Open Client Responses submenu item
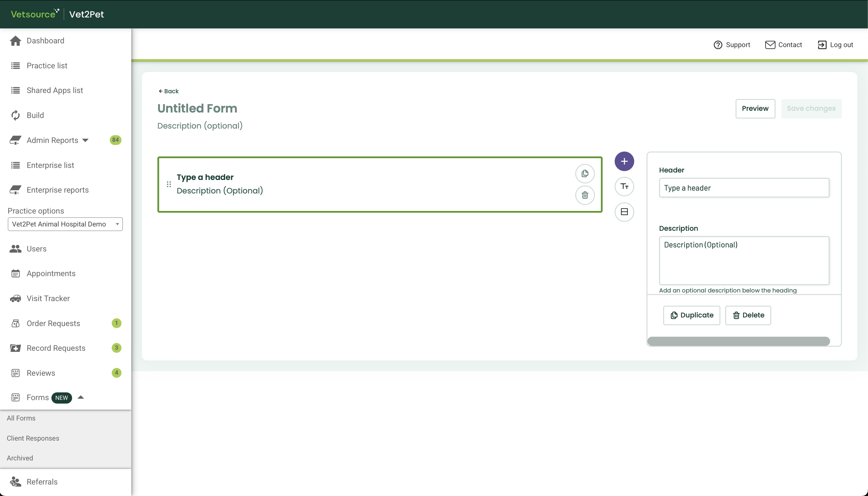 pos(33,438)
